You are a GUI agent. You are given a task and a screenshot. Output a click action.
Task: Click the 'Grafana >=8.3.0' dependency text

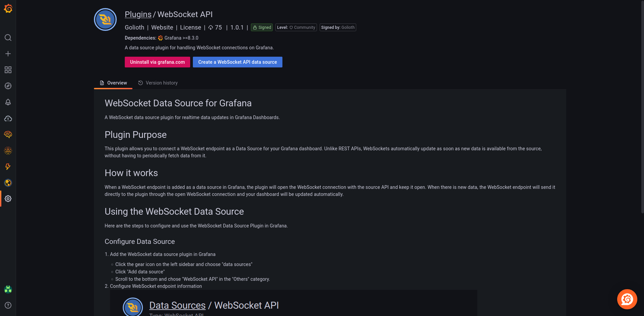(x=181, y=38)
